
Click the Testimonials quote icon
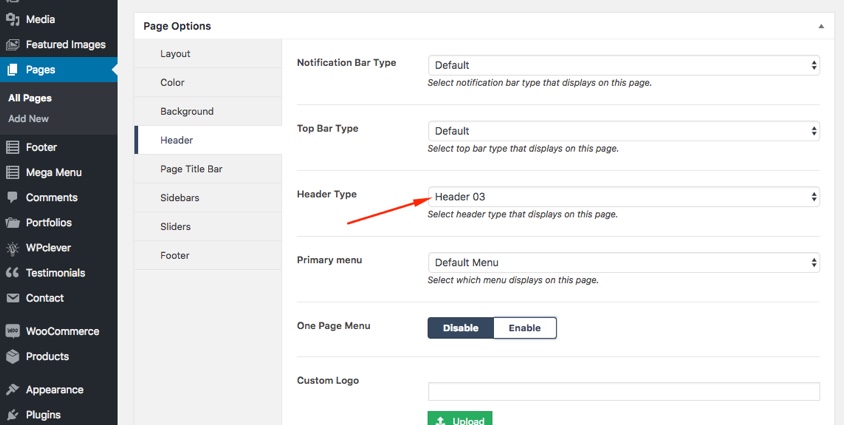click(12, 273)
